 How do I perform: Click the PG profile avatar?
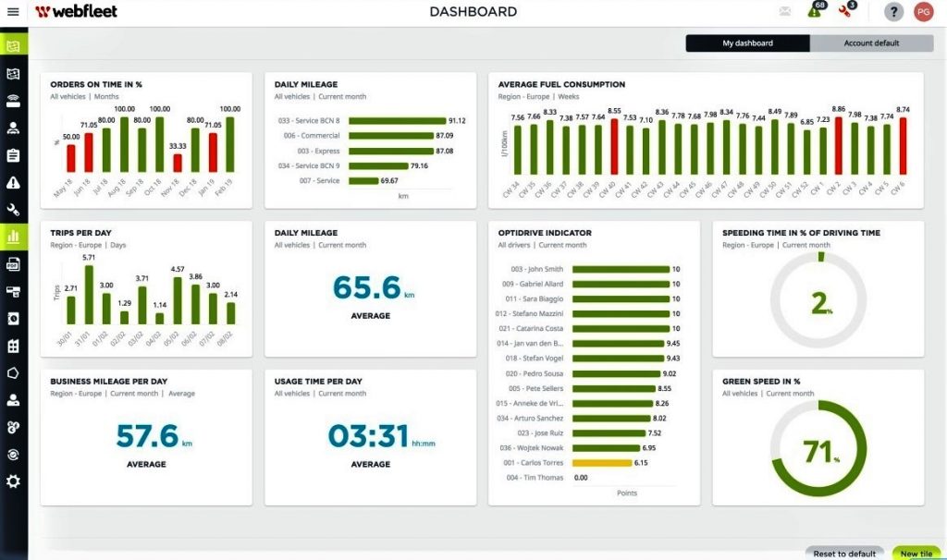(x=923, y=11)
